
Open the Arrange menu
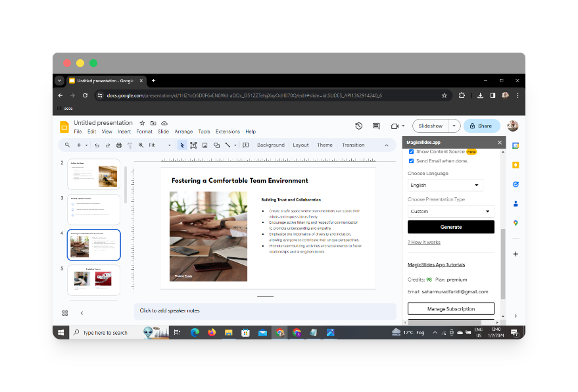(x=183, y=132)
